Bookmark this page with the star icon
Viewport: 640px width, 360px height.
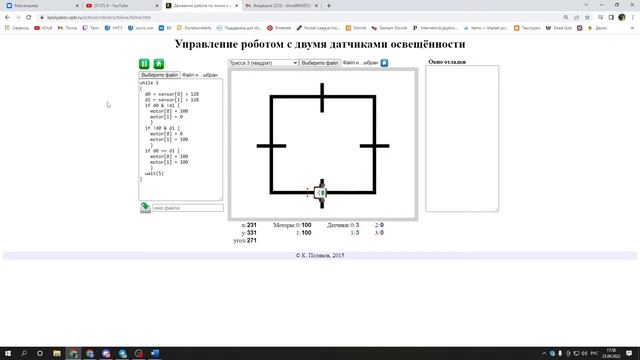(587, 18)
